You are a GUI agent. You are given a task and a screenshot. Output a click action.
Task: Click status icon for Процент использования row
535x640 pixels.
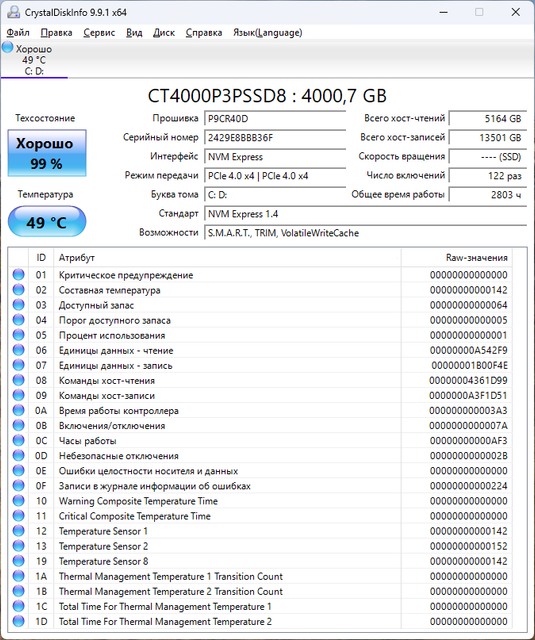coord(18,335)
